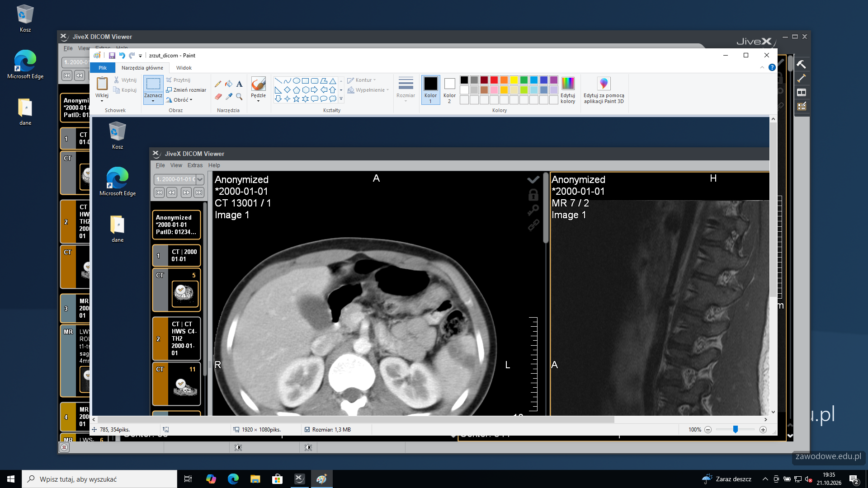Viewport: 868px width, 488px height.
Task: Click Edytuj kolory button
Action: pyautogui.click(x=568, y=90)
